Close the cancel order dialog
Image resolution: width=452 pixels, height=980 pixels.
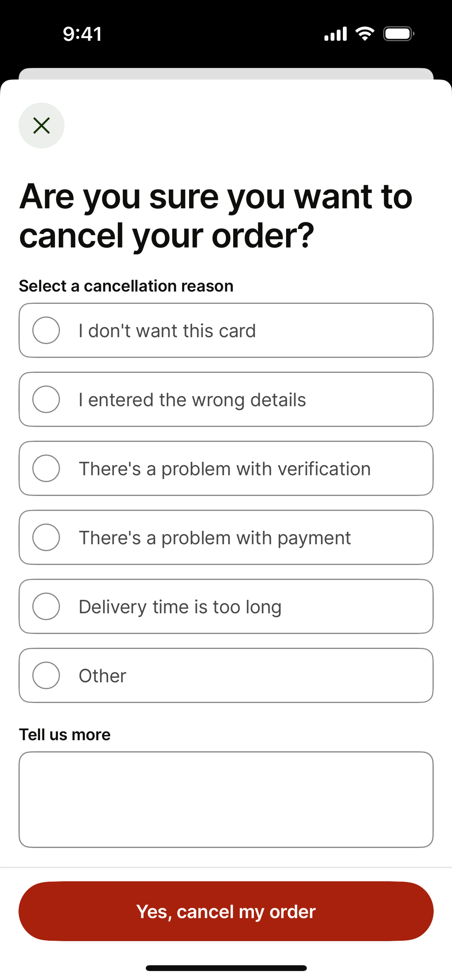41,126
